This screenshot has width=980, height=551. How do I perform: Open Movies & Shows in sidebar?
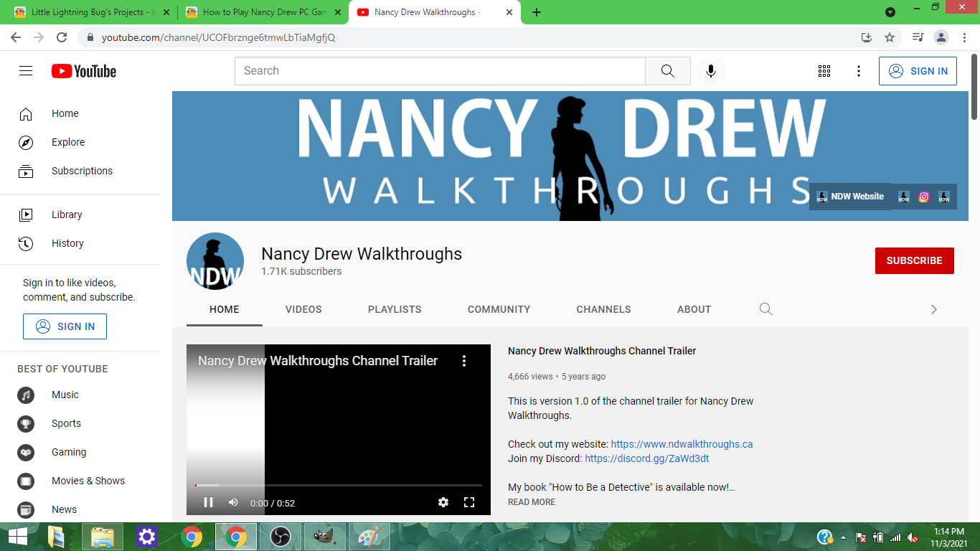[80, 481]
